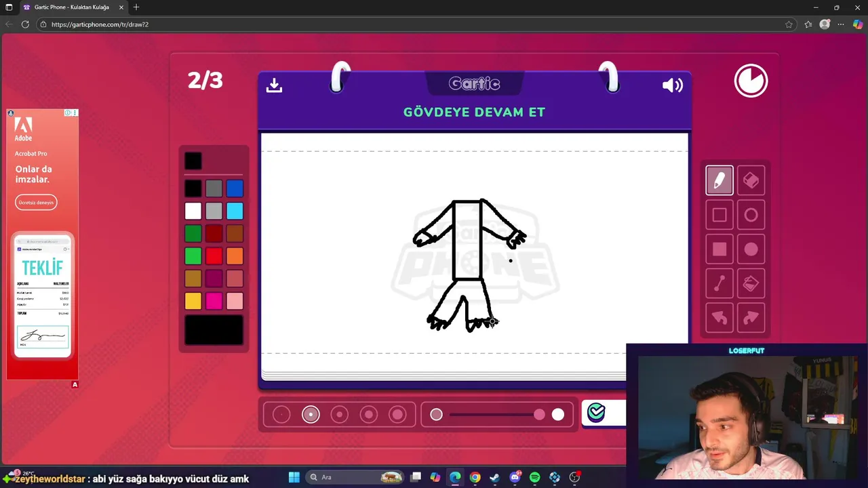
Task: Pick the bright red color swatch
Action: click(214, 256)
